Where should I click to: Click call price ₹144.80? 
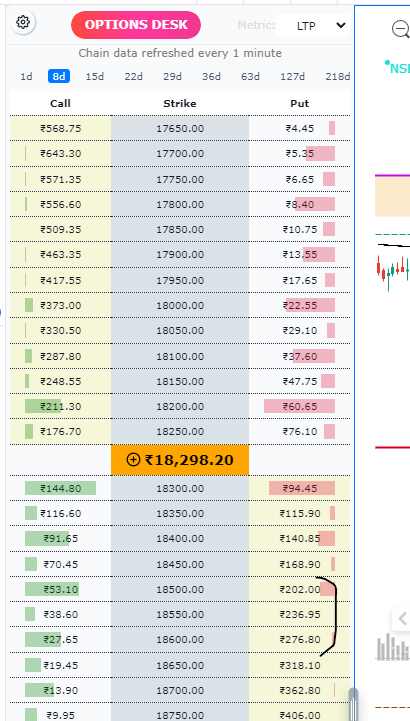click(x=61, y=488)
